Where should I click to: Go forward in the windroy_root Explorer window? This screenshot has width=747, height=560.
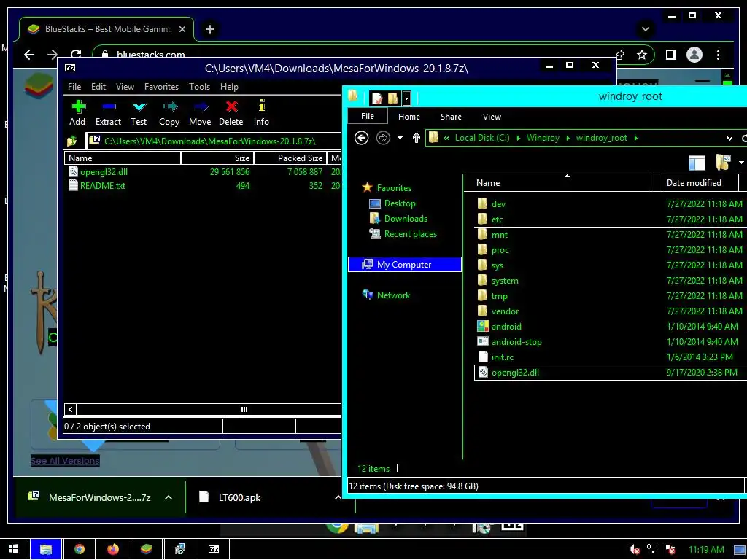pos(383,138)
